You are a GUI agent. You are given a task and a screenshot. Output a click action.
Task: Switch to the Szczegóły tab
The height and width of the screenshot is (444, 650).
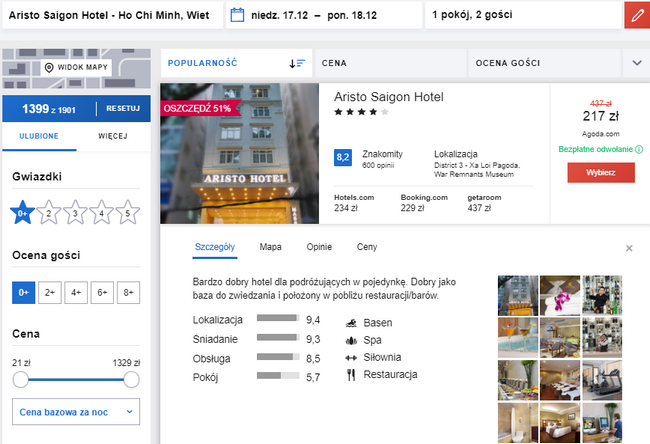point(215,247)
